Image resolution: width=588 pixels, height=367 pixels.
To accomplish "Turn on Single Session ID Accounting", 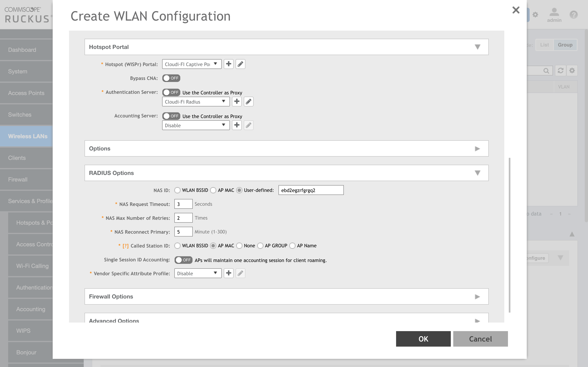I will point(183,260).
